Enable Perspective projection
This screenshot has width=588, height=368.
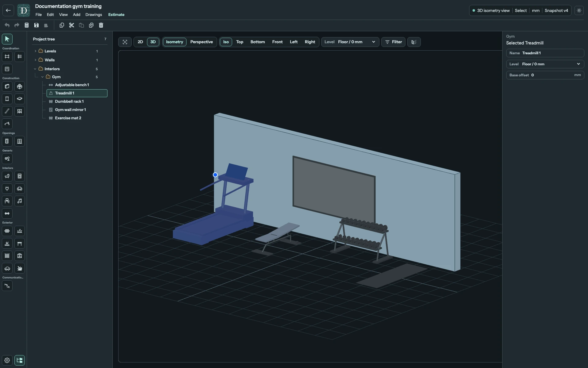click(202, 42)
